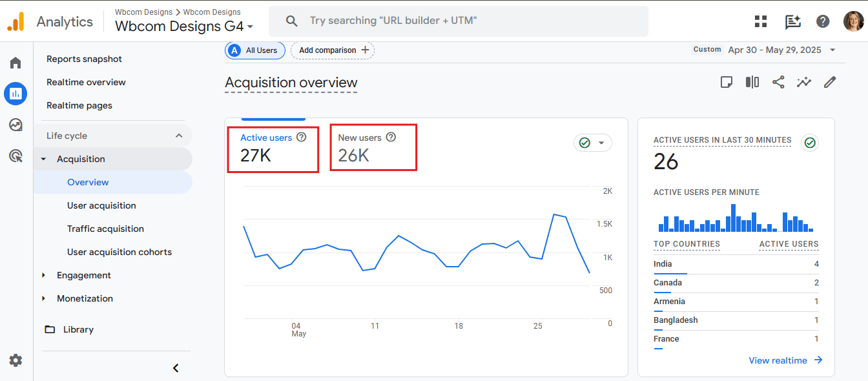
Task: Open report insights sparkline icon
Action: coord(804,82)
